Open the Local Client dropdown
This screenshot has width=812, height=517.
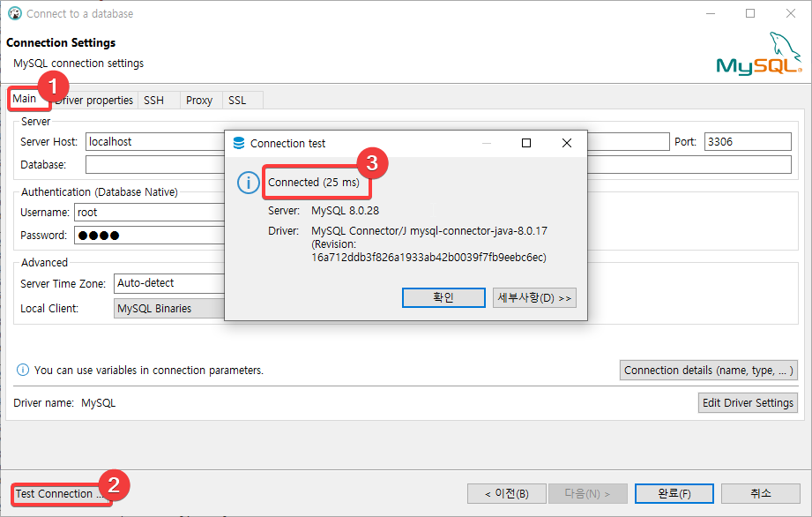pyautogui.click(x=169, y=308)
